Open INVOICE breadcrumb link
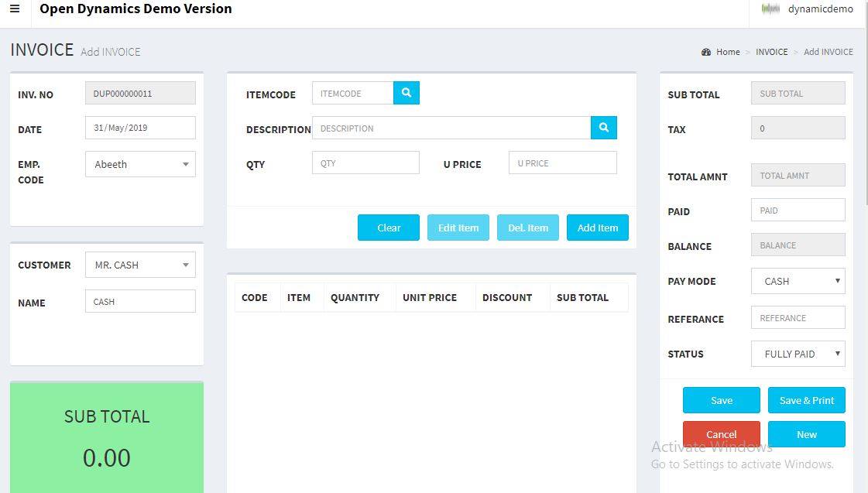This screenshot has height=493, width=868. pyautogui.click(x=772, y=52)
